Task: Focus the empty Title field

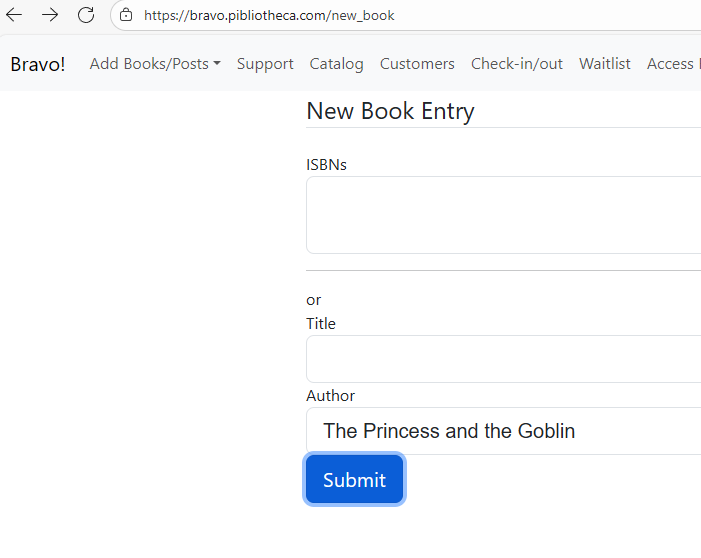Action: pos(503,359)
